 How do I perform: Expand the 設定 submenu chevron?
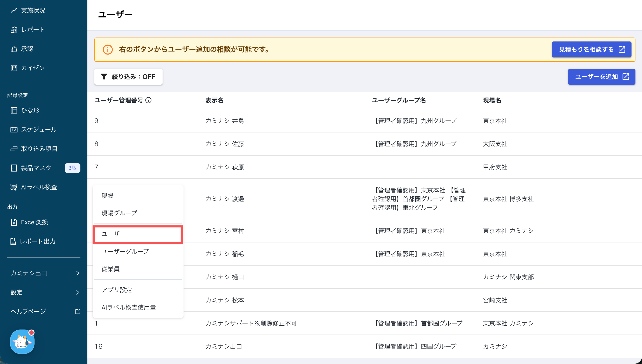pyautogui.click(x=78, y=292)
